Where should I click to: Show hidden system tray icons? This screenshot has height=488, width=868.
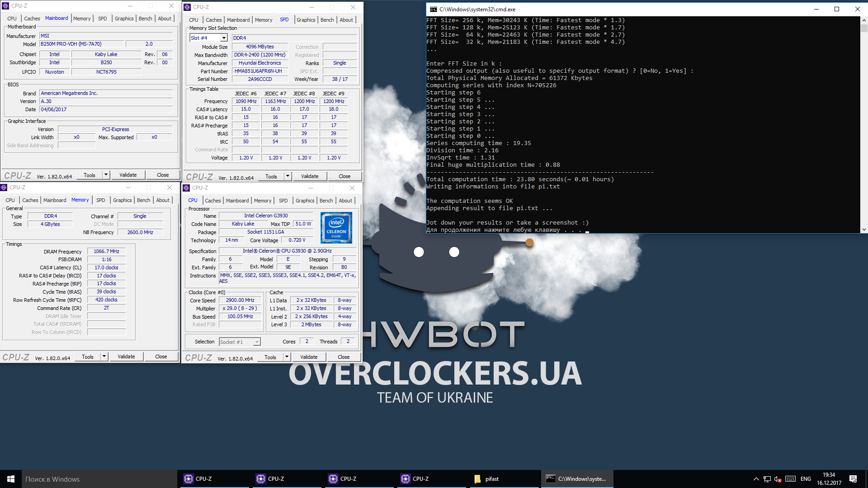click(756, 479)
